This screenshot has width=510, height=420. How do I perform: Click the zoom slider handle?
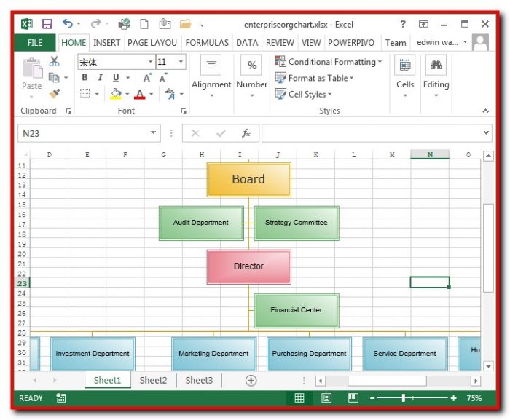click(404, 398)
